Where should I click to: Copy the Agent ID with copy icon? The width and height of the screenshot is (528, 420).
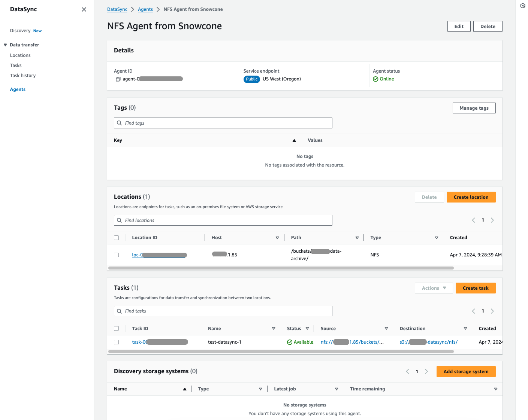tap(118, 79)
